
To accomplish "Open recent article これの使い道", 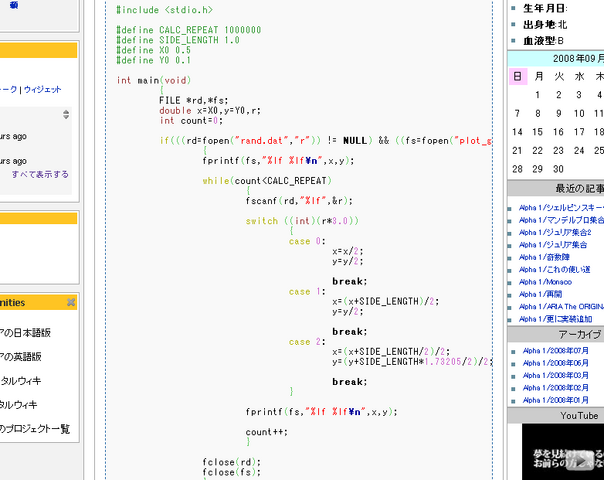I will click(554, 269).
